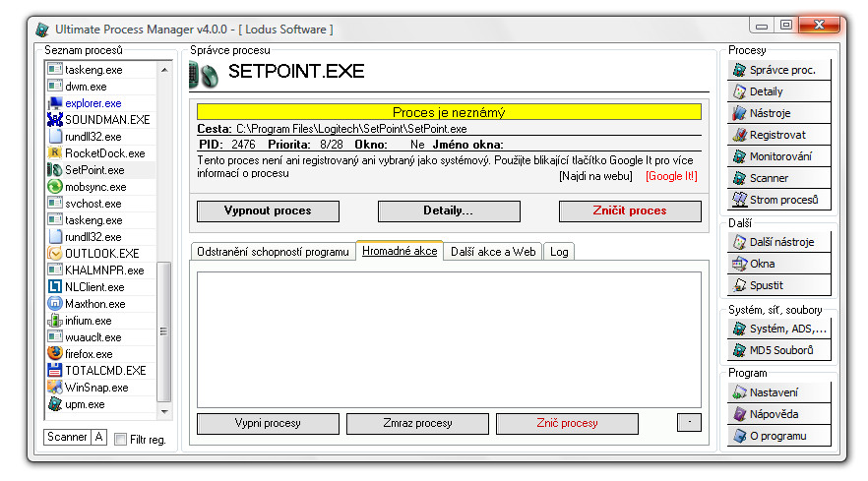The image size is (868, 481).
Task: Switch to Hromadné akce tab
Action: [400, 251]
